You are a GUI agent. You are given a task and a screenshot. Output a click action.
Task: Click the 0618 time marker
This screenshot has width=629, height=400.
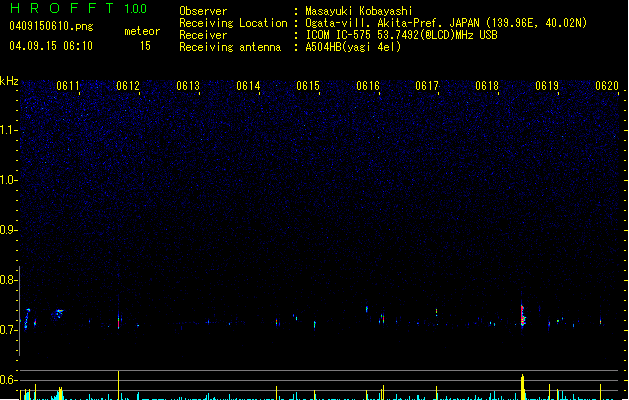point(487,86)
